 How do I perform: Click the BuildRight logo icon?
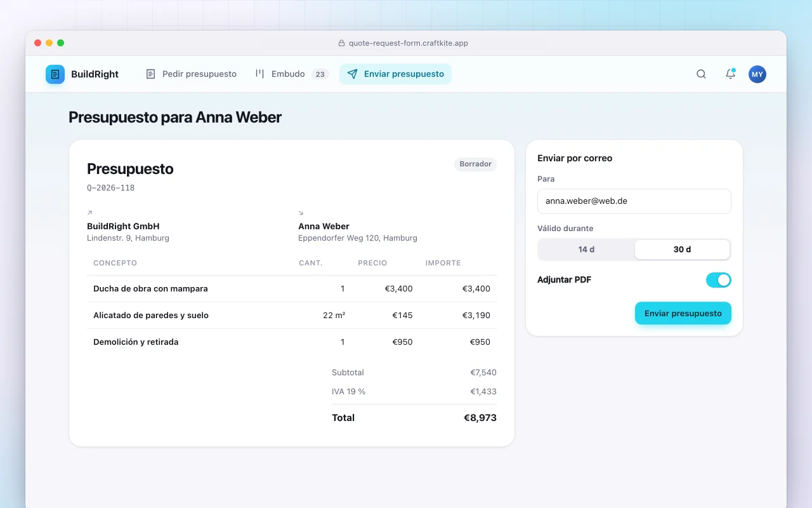pos(55,74)
